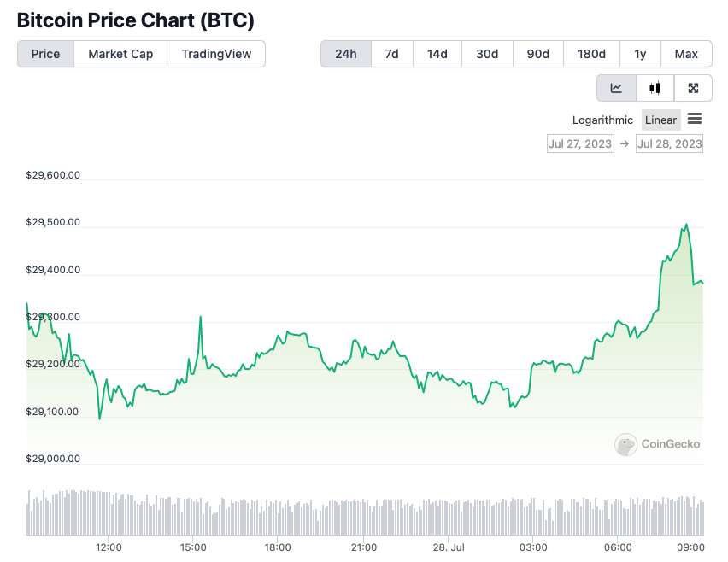Expand chart to fullscreen
The height and width of the screenshot is (562, 728).
[694, 88]
